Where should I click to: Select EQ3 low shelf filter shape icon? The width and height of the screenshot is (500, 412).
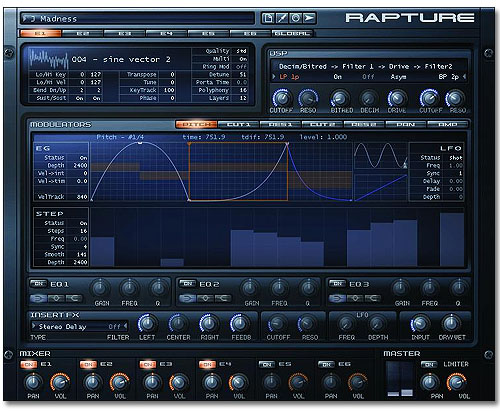pyautogui.click(x=337, y=298)
